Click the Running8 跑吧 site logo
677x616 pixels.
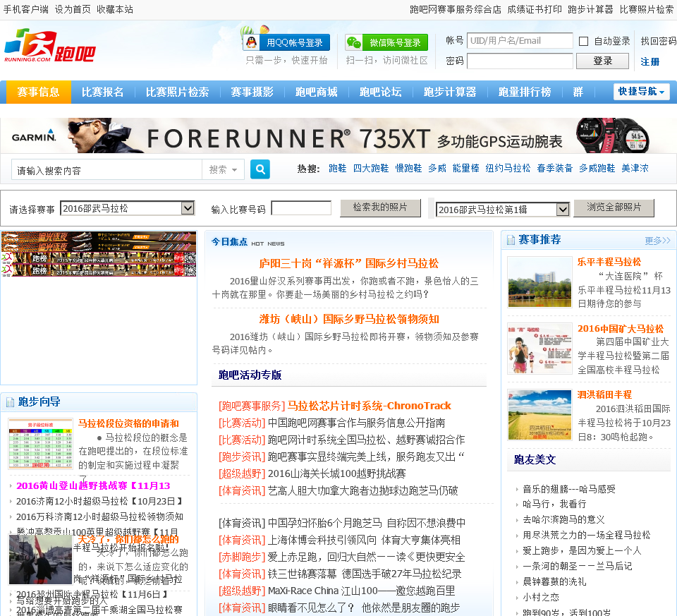(49, 46)
